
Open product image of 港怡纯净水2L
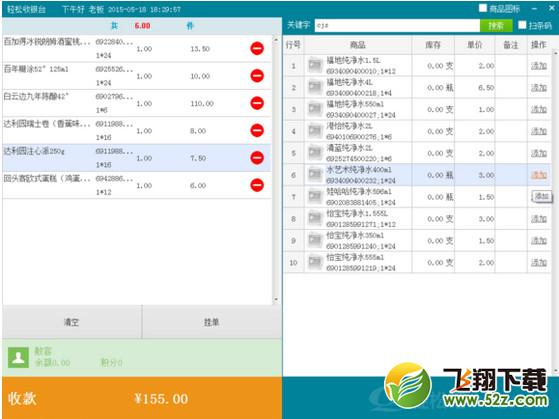(315, 131)
